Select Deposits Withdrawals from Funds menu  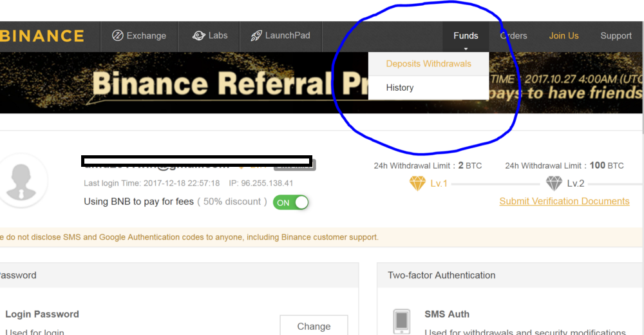tap(428, 64)
